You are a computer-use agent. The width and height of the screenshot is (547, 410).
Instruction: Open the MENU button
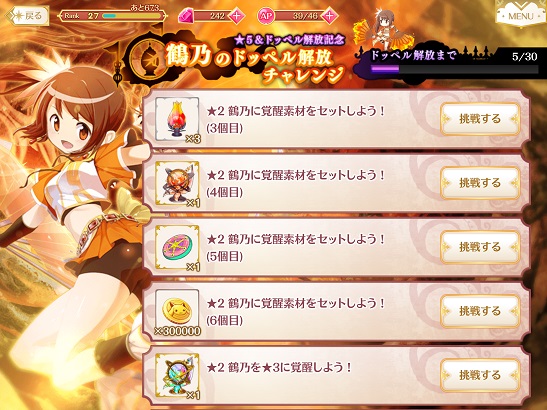tap(520, 15)
